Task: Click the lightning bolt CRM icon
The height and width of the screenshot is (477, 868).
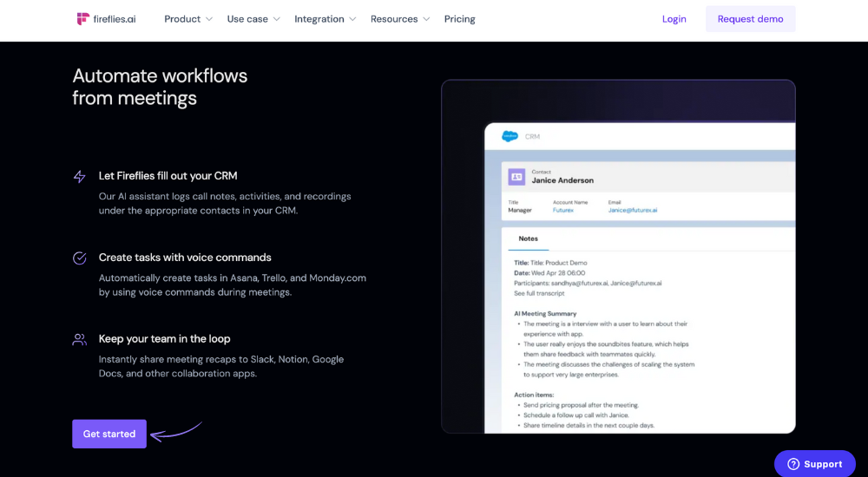Action: 80,177
